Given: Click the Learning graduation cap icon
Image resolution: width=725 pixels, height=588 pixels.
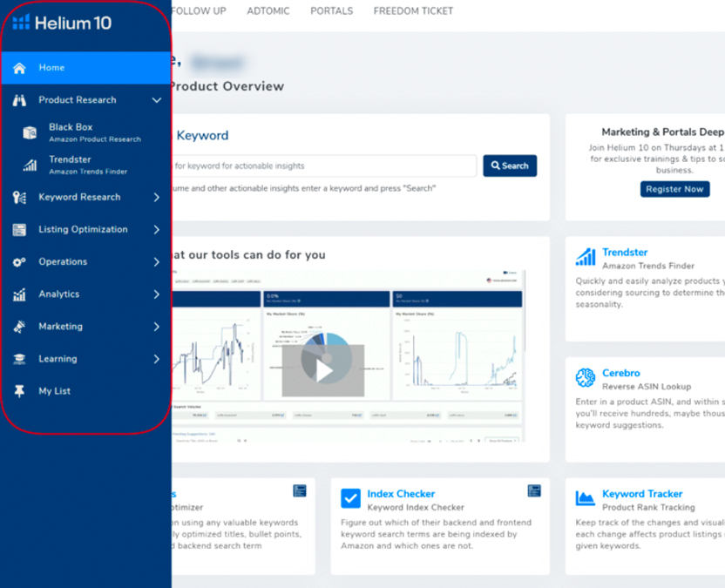Looking at the screenshot, I should [19, 359].
